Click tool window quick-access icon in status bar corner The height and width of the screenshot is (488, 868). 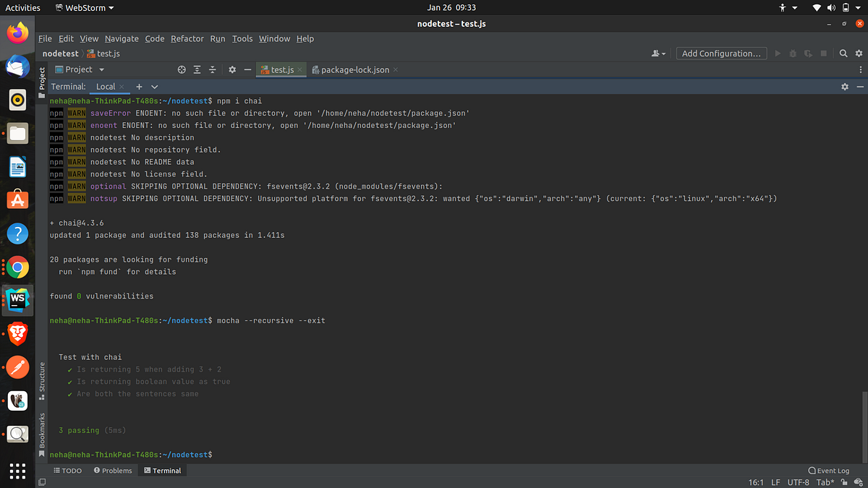pos(42,482)
